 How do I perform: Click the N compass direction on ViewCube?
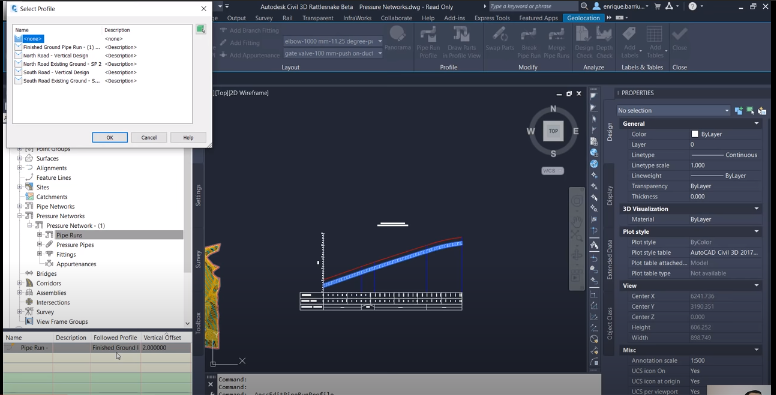[553, 108]
